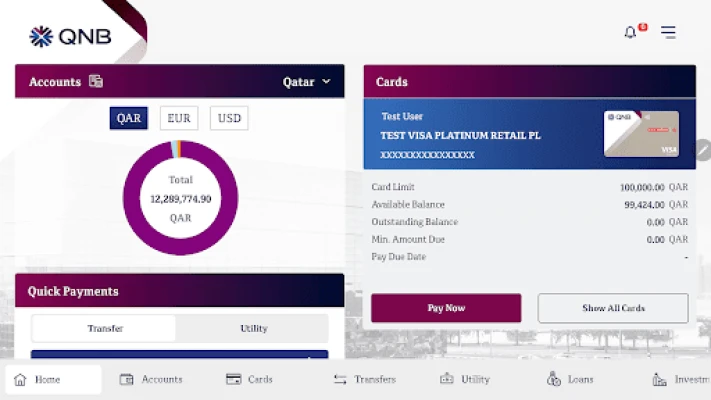Click the Show All Cards button
Viewport: 711px width, 400px height.
coord(613,308)
